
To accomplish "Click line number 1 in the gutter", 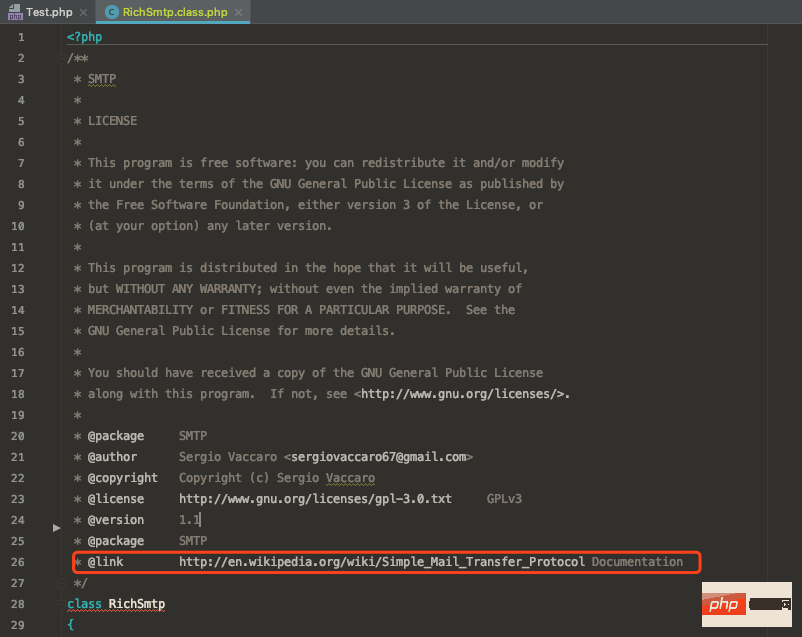I will click(21, 37).
